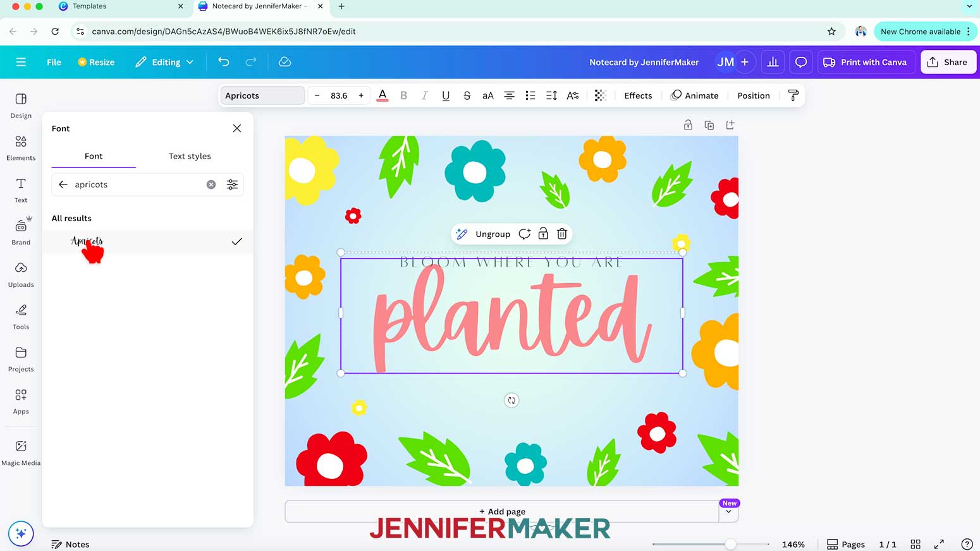Increase font size with plus

pyautogui.click(x=361, y=95)
